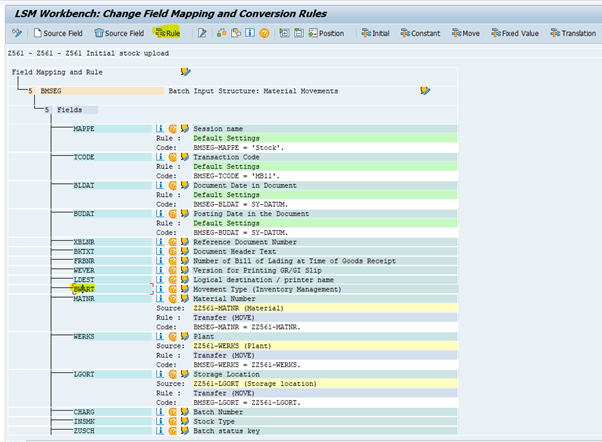Image resolution: width=602 pixels, height=442 pixels.
Task: Apply the Fixed Value rule button
Action: pos(515,33)
